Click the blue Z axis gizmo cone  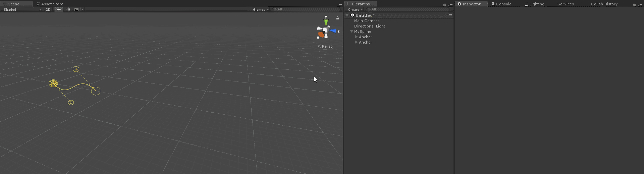333,31
